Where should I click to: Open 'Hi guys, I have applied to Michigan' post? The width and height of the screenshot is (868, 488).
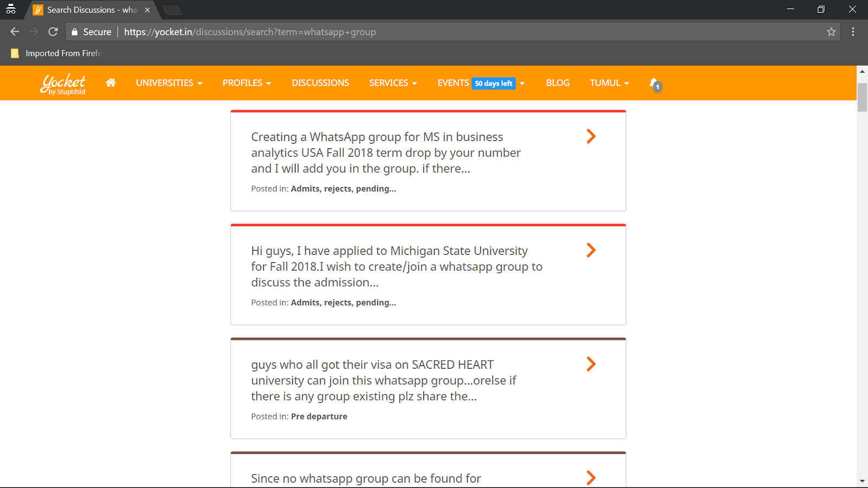(397, 266)
